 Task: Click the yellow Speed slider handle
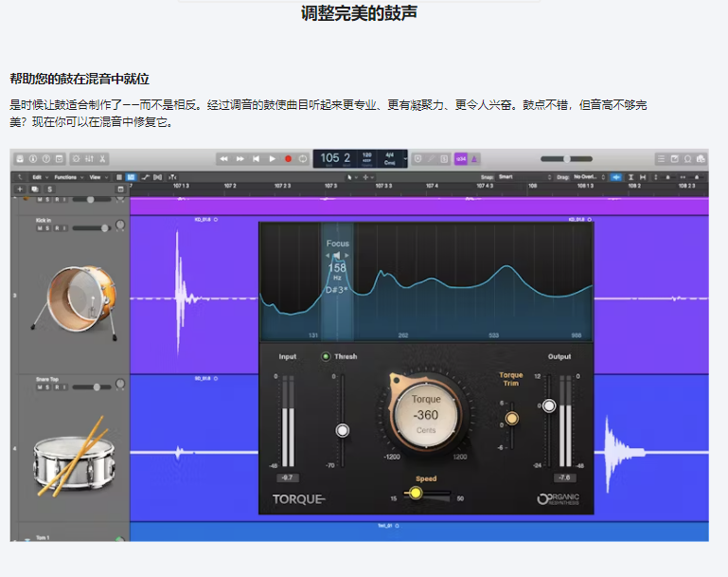(416, 493)
